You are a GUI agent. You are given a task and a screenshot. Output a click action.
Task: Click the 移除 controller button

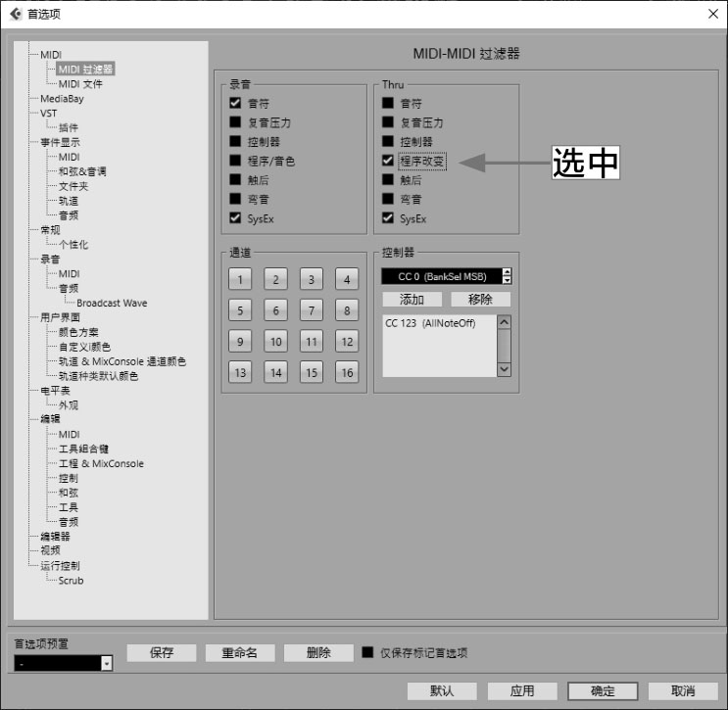pyautogui.click(x=480, y=300)
